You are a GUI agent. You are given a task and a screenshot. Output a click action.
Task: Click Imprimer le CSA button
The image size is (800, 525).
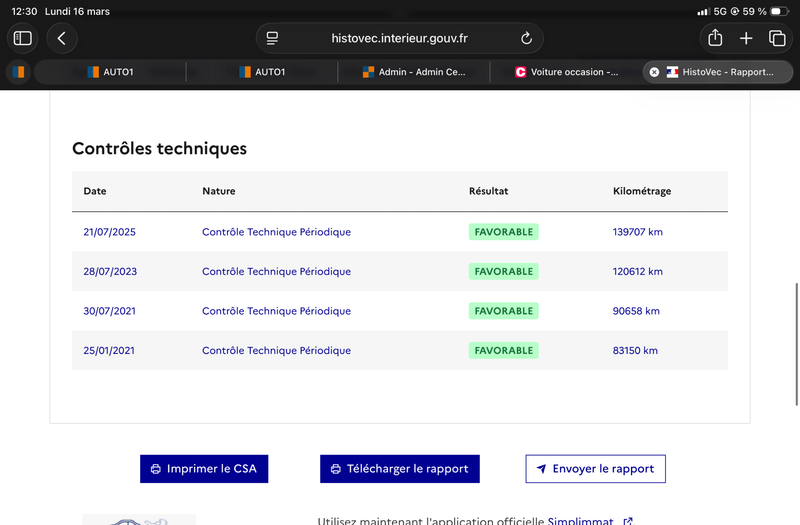204,468
